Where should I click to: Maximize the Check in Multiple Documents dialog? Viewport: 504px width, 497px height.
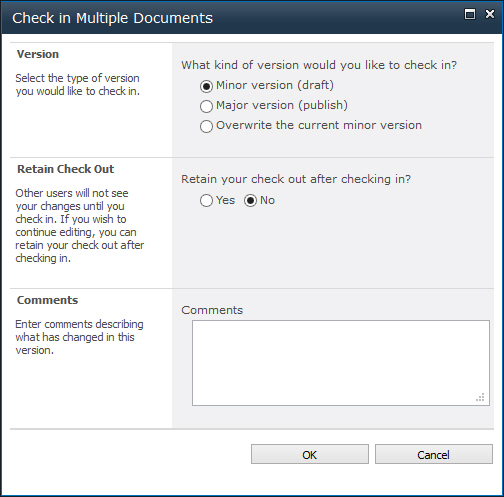[x=470, y=14]
